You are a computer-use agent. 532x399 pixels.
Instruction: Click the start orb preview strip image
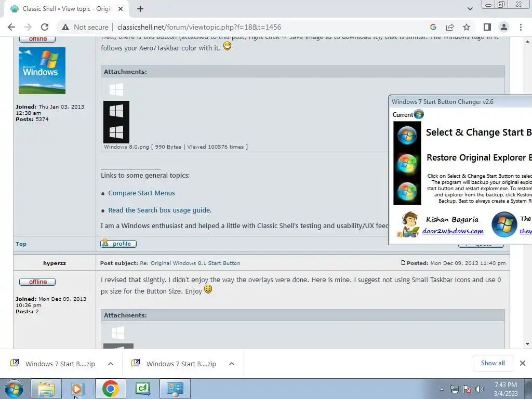click(x=407, y=163)
